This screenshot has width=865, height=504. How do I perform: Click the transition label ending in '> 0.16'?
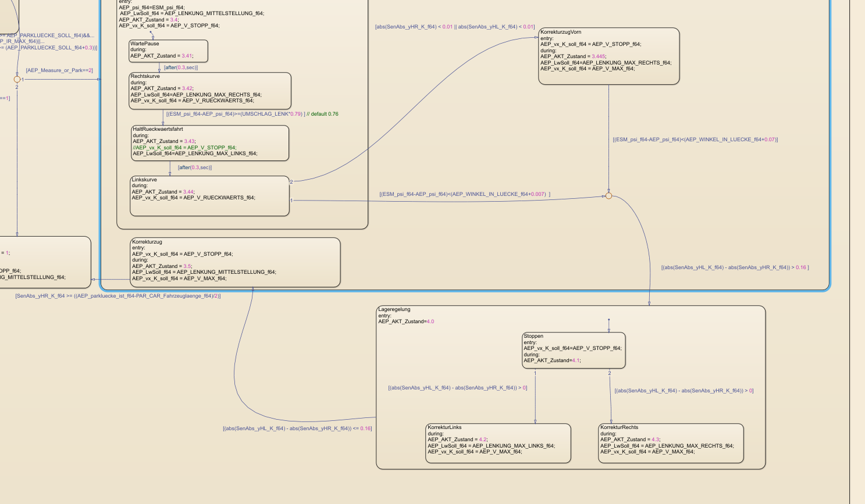(x=735, y=267)
